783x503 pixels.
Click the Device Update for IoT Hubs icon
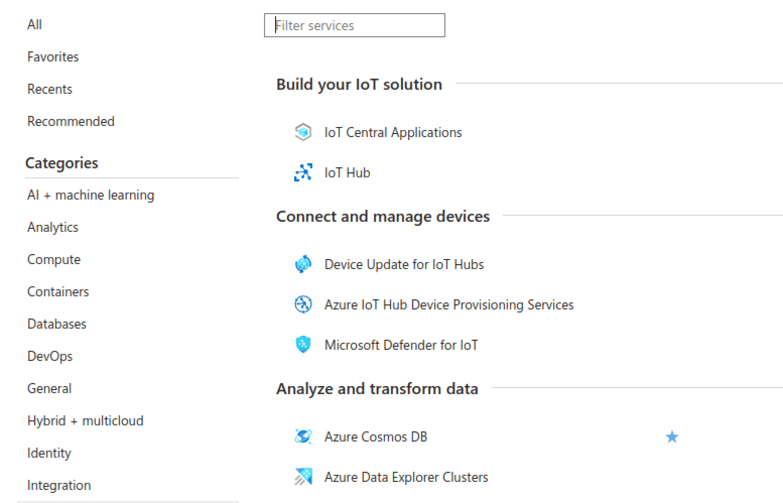pyautogui.click(x=303, y=264)
